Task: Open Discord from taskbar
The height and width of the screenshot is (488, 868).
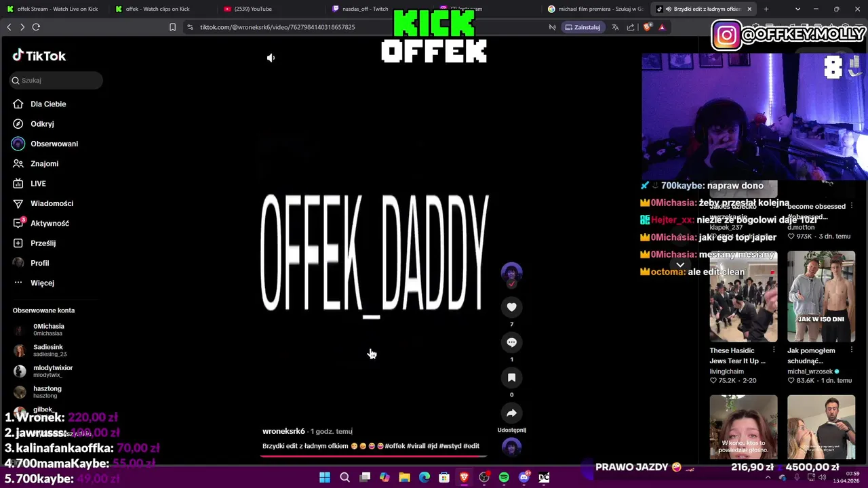Action: coord(524,477)
